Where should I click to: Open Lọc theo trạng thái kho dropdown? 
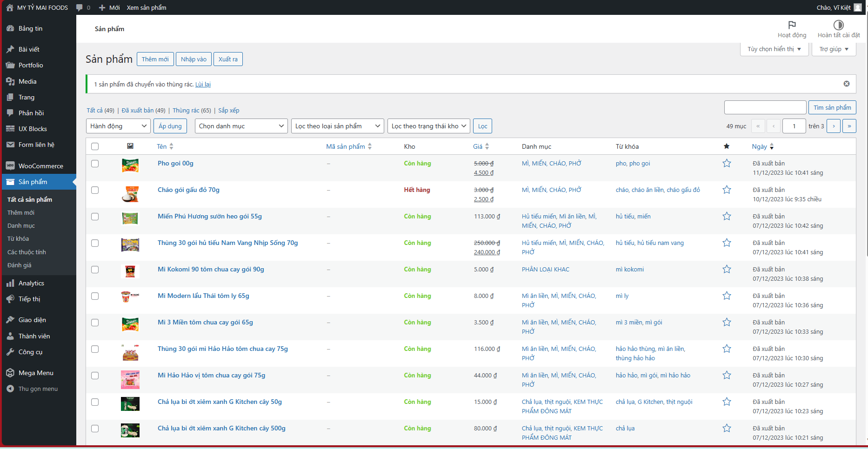[429, 126]
